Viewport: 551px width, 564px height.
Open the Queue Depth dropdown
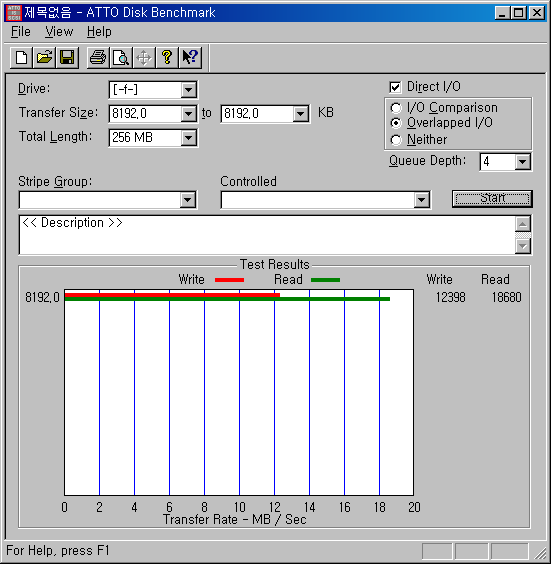point(523,162)
